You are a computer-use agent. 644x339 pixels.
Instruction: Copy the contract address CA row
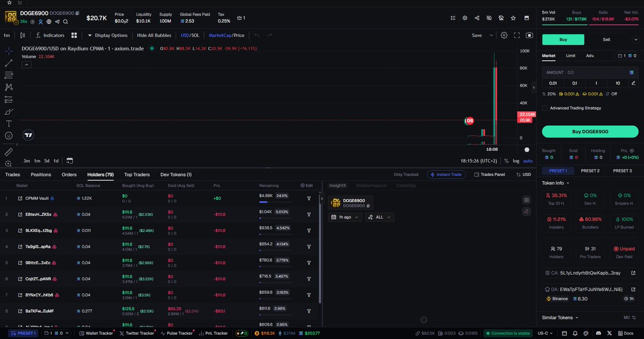590,273
